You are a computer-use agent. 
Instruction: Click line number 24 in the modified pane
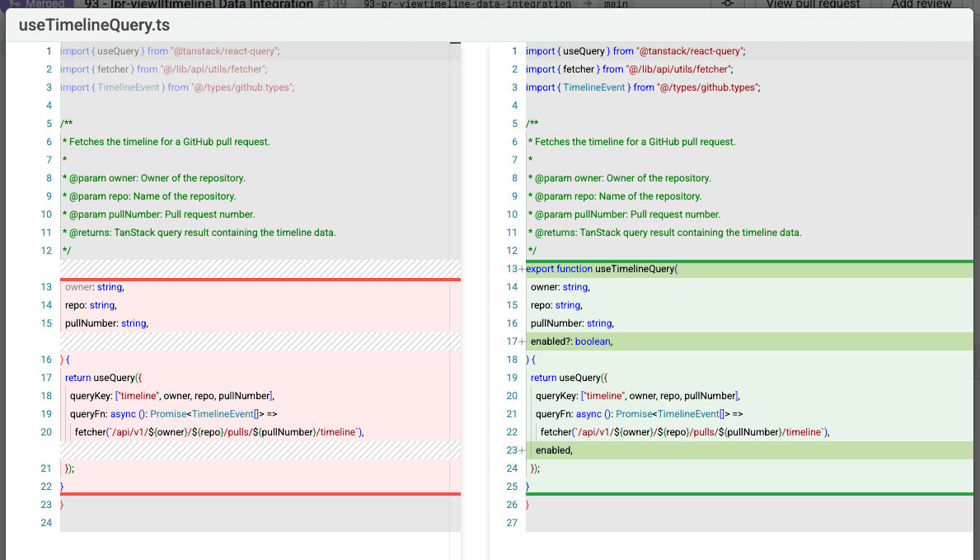512,468
